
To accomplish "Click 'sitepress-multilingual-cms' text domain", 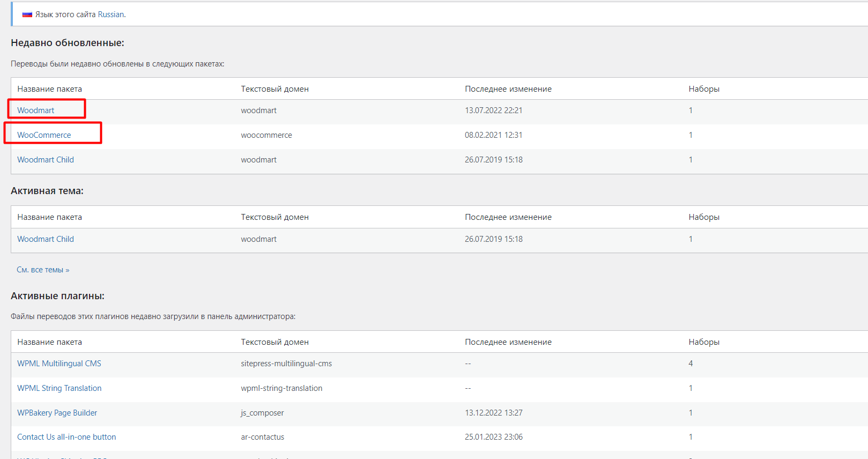I will (x=286, y=364).
